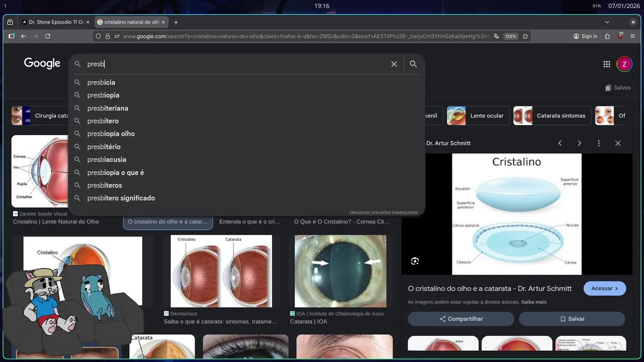Viewport: 644px width, 362px height.
Task: Click the large Cristalino diagram preview image
Action: coord(517,214)
